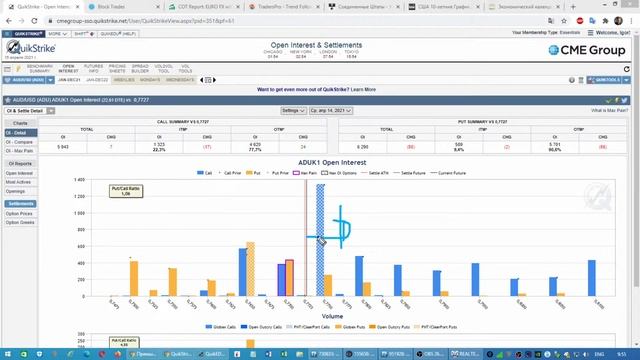Click the next expiration right arrow
This screenshot has height=360, width=640.
tap(214, 80)
